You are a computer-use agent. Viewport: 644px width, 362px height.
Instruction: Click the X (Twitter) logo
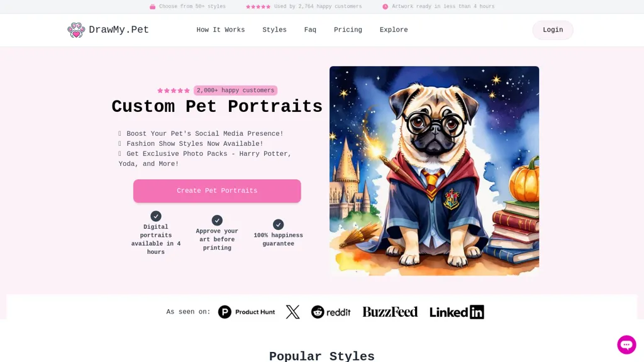point(293,312)
